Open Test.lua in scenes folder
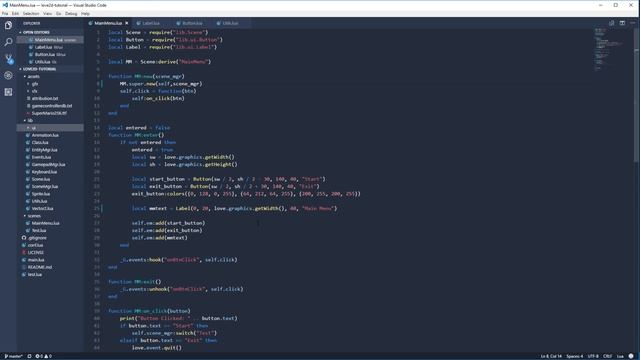This screenshot has height=360, width=640. pyautogui.click(x=50, y=231)
